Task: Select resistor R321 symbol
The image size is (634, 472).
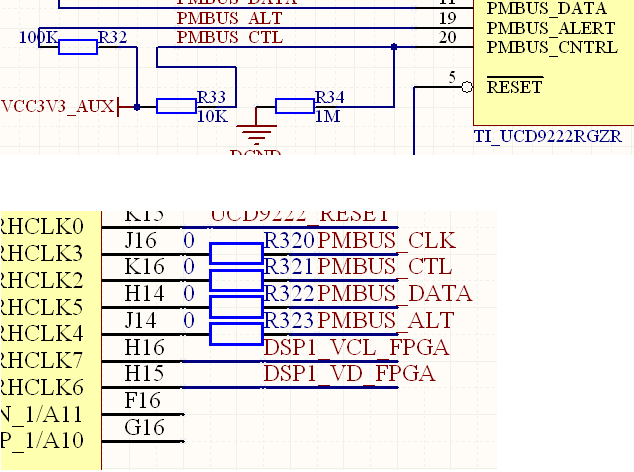Action: (236, 280)
